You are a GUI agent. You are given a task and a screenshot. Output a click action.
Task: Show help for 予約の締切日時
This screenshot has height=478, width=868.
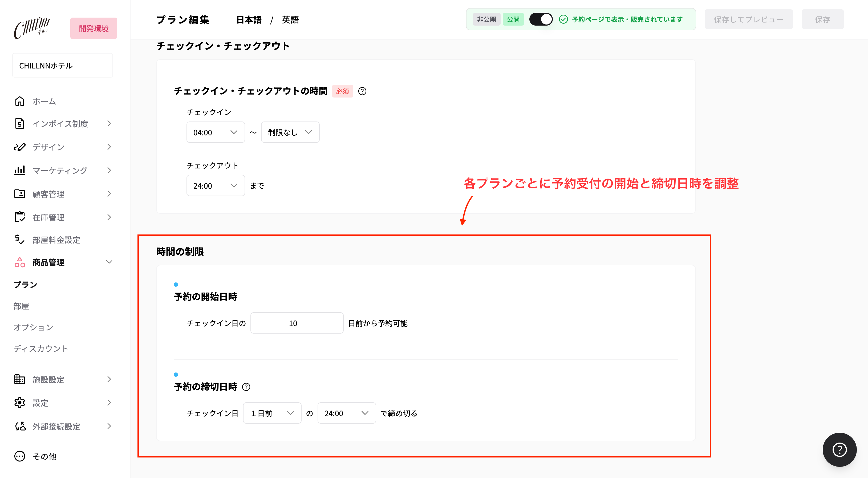(246, 387)
